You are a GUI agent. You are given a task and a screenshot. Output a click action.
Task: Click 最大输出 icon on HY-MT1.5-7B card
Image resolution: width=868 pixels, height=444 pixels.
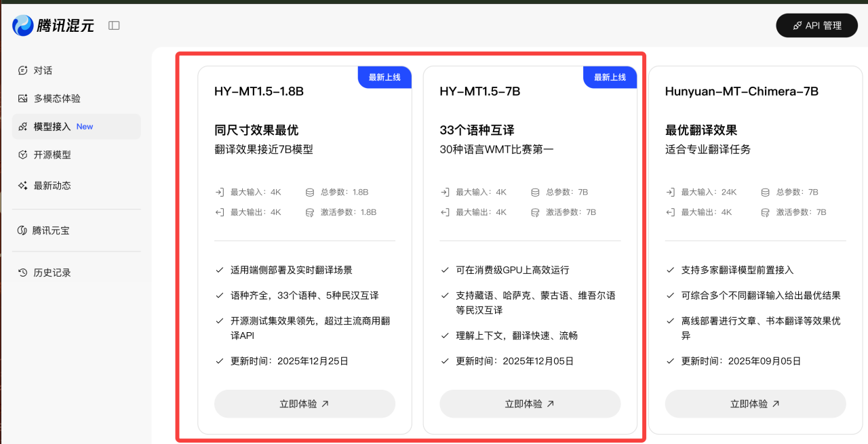pyautogui.click(x=444, y=212)
